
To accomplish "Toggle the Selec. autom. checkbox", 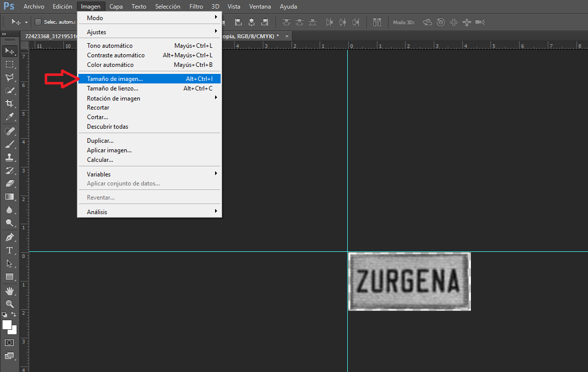I will coord(38,22).
